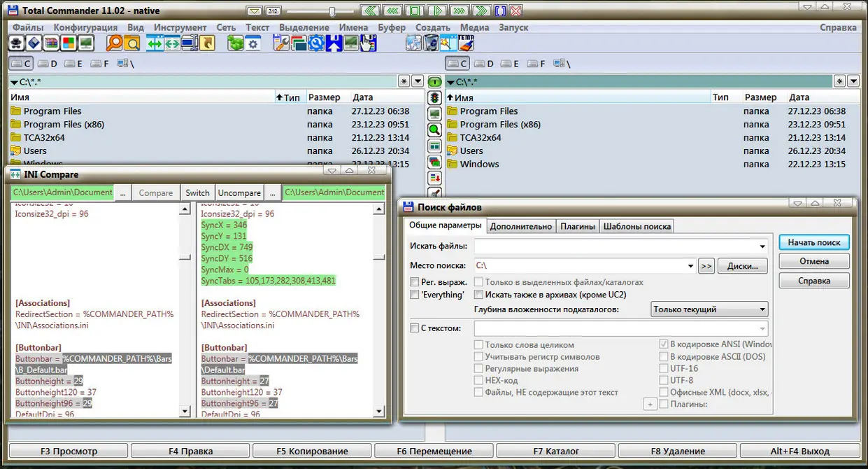Click the green play button in title bar
The height and width of the screenshot is (469, 868).
[436, 11]
